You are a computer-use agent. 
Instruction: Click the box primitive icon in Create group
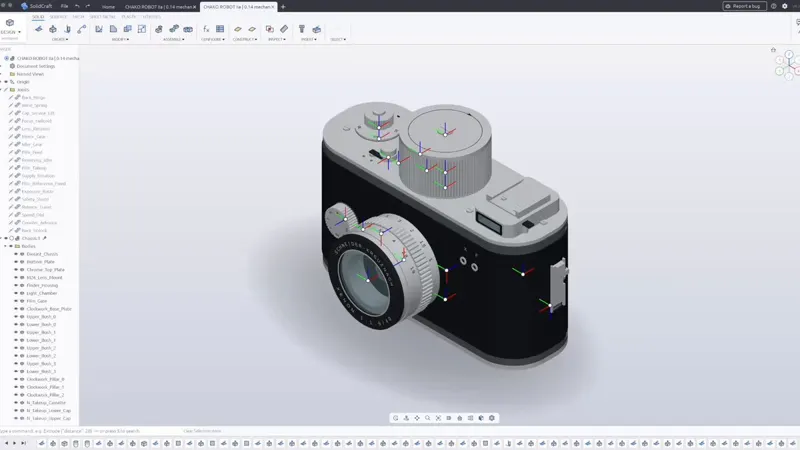tap(53, 29)
